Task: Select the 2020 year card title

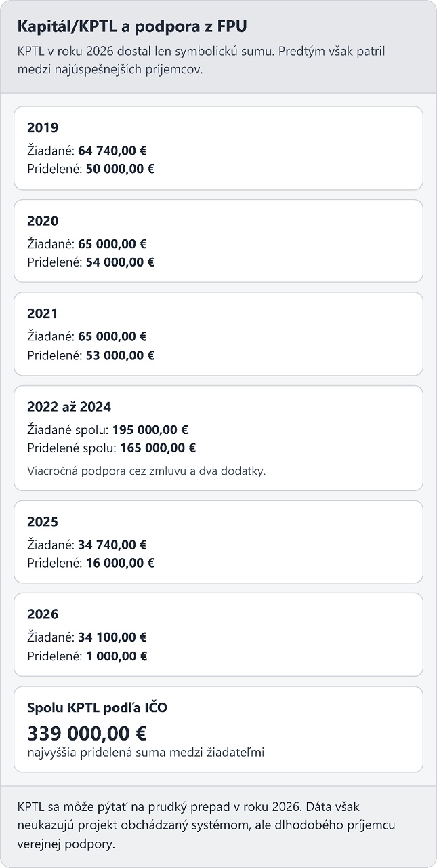Action: [x=43, y=221]
